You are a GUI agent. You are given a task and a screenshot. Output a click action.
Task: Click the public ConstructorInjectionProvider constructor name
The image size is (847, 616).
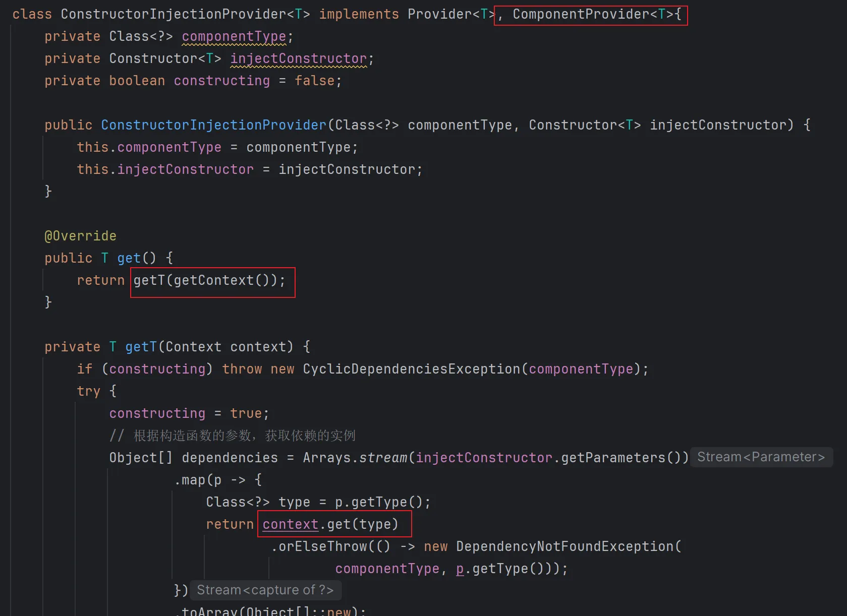click(x=213, y=125)
